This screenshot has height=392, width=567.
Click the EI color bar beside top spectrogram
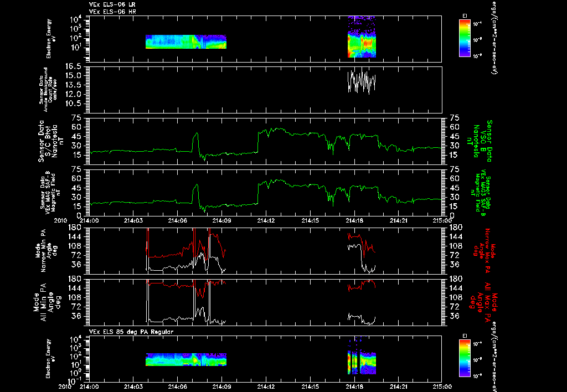pyautogui.click(x=465, y=38)
